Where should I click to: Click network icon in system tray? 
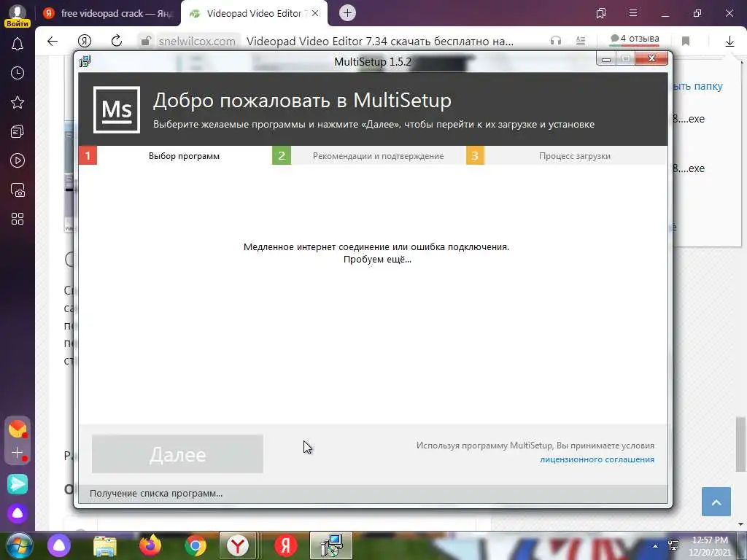[674, 545]
